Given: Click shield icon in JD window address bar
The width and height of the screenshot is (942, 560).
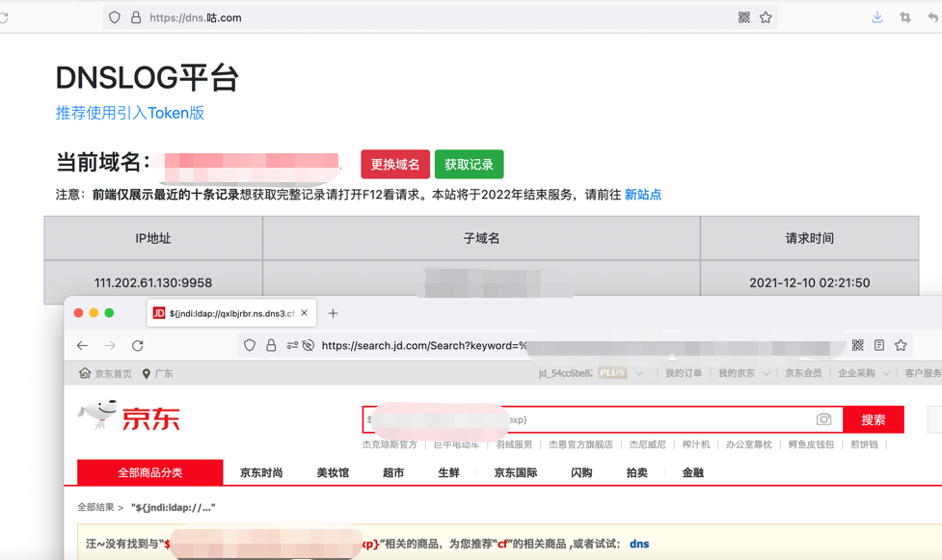Looking at the screenshot, I should [x=250, y=345].
